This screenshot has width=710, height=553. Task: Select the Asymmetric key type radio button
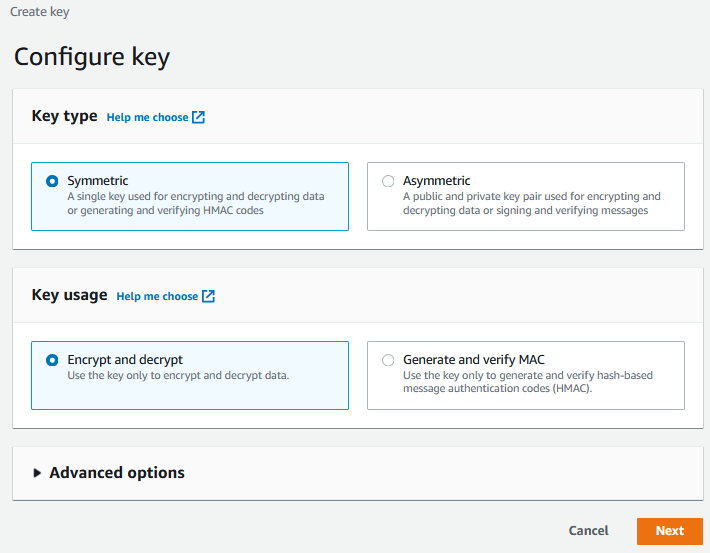pyautogui.click(x=388, y=181)
